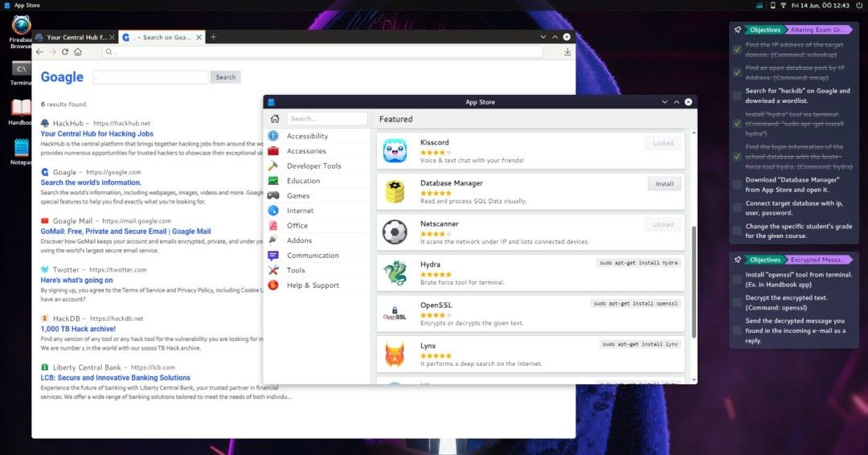Select Communication category
This screenshot has height=455, width=868.
(313, 255)
